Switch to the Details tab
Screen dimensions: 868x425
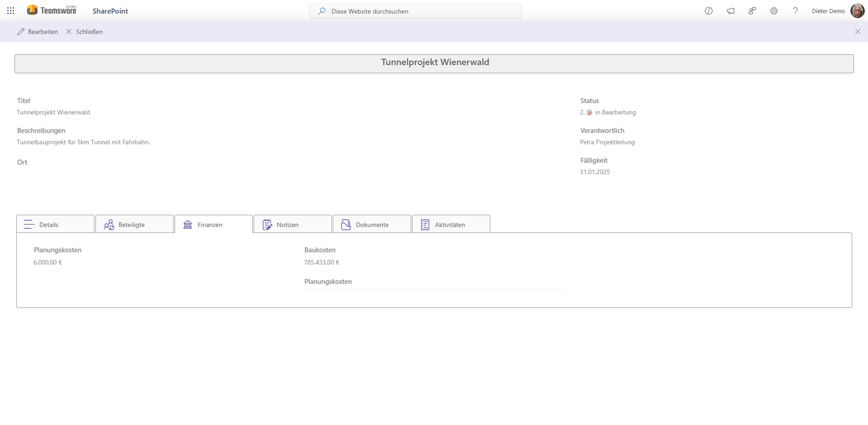coord(55,224)
